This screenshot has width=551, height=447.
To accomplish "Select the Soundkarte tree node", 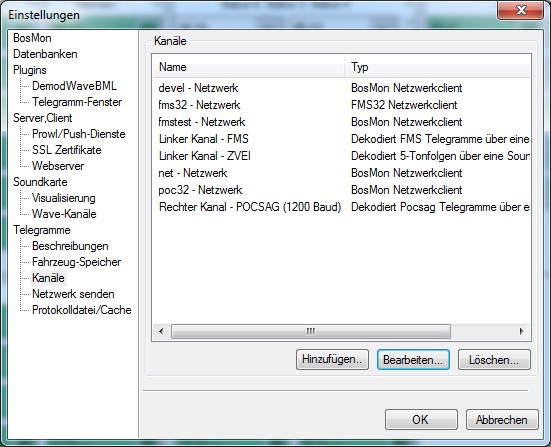I will point(40,182).
